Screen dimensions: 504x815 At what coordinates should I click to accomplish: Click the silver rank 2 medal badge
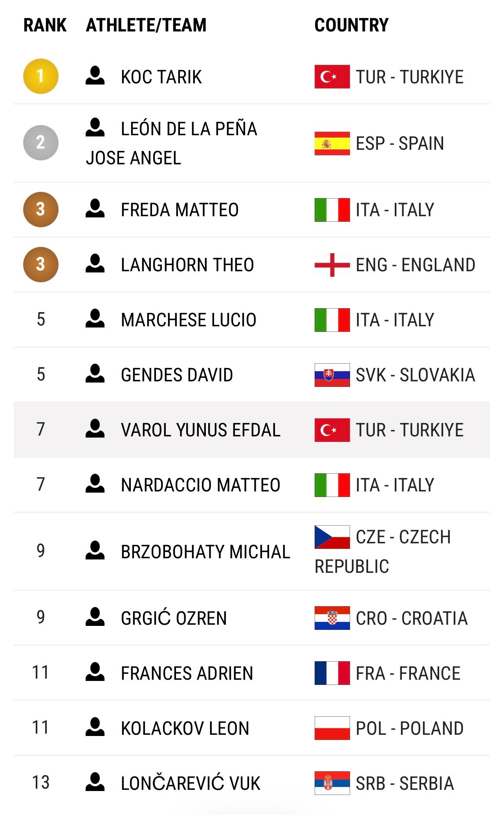click(41, 143)
